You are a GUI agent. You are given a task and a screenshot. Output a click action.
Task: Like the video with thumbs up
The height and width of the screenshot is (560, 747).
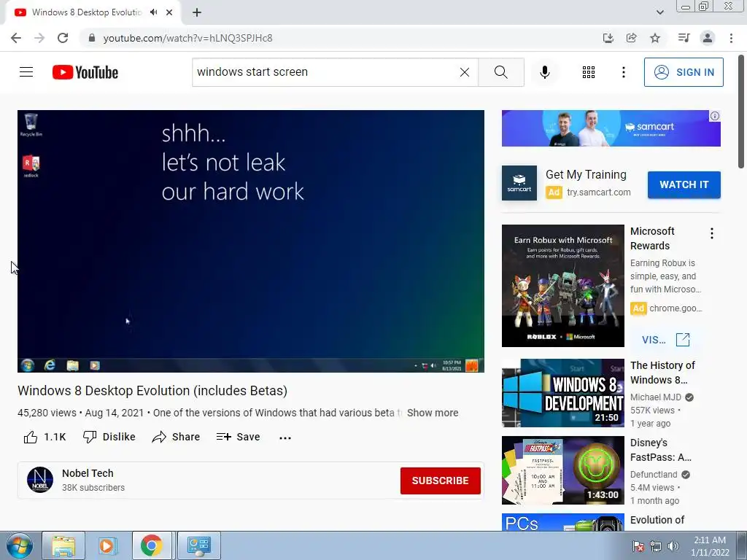(44, 437)
